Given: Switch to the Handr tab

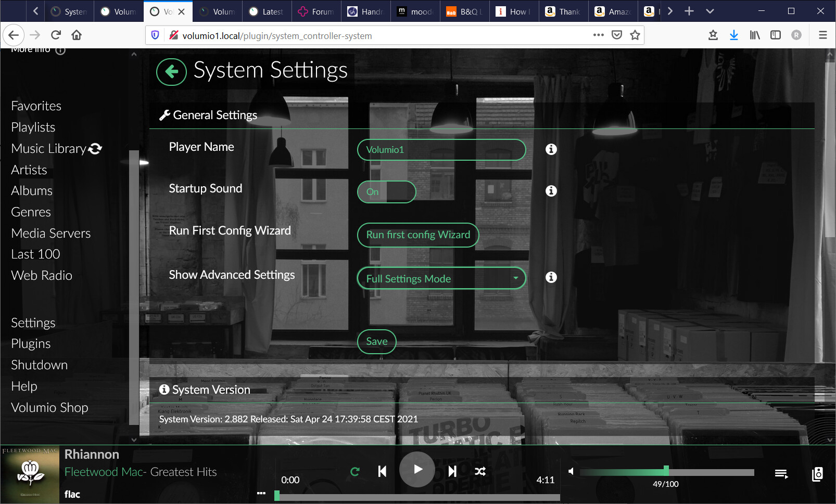Looking at the screenshot, I should click(365, 11).
